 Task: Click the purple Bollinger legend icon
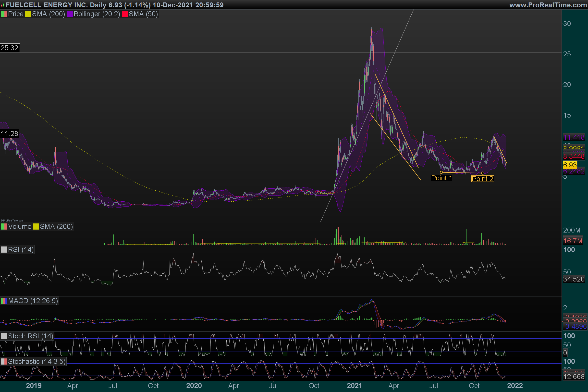pos(70,14)
